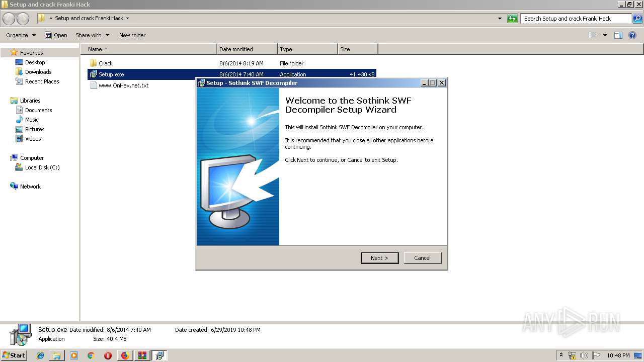Open the Videos library
Image resolution: width=644 pixels, height=362 pixels.
click(33, 139)
